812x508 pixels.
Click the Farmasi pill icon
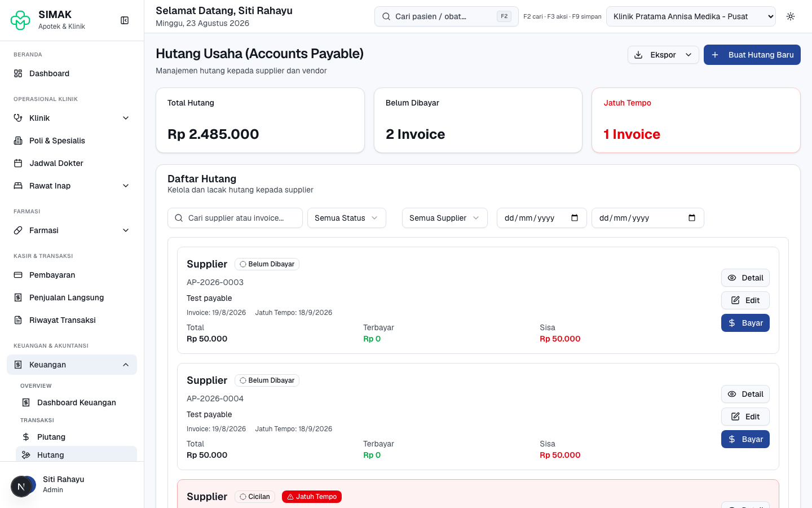(x=18, y=230)
